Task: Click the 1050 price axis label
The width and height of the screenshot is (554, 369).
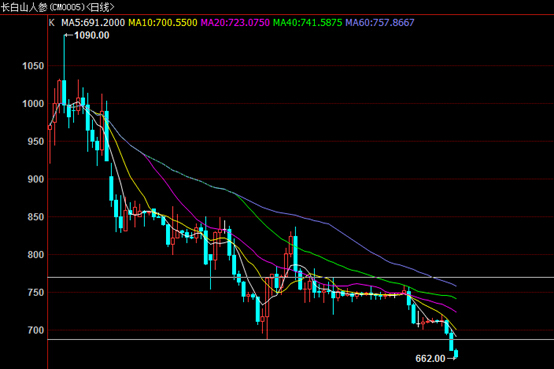Action: (33, 66)
